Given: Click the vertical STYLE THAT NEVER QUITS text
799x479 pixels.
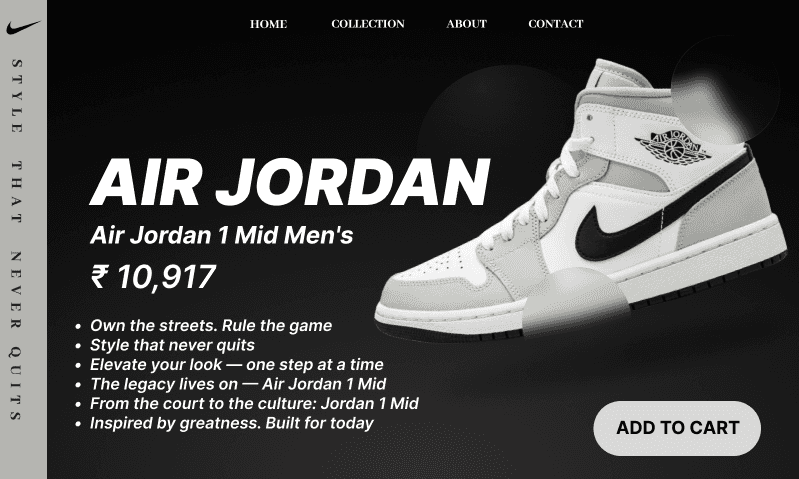Looking at the screenshot, I should click(x=17, y=240).
